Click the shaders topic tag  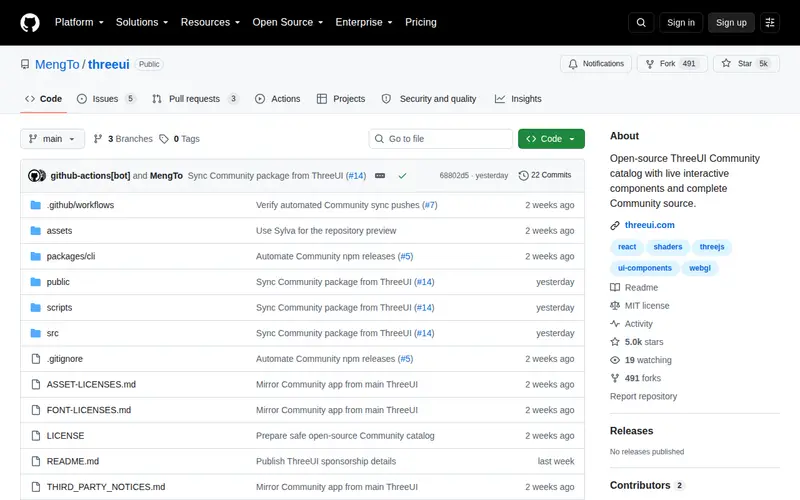(667, 247)
